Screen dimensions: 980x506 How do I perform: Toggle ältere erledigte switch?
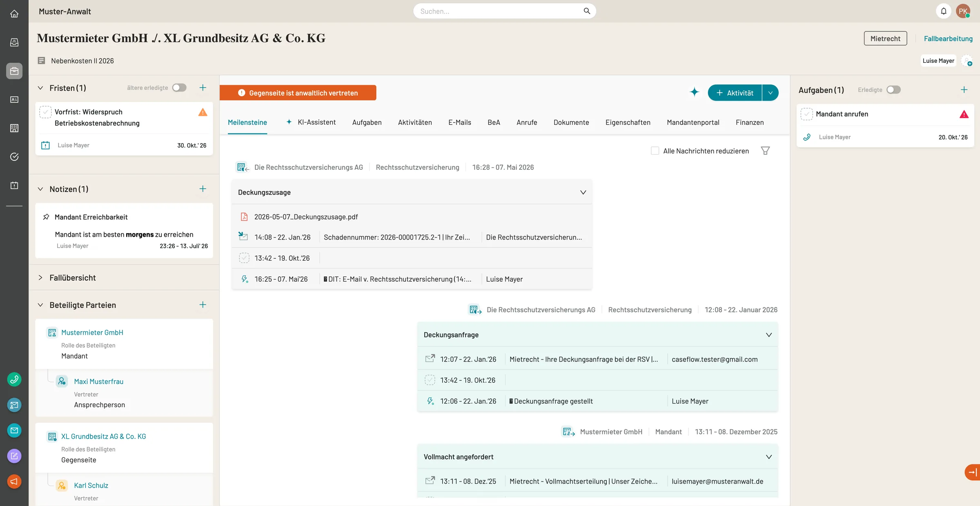[179, 88]
